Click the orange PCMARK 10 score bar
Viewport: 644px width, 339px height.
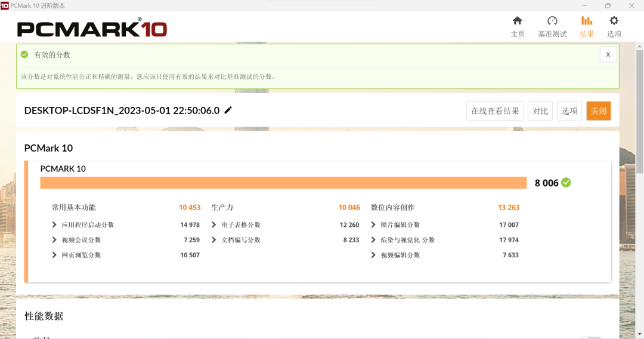(283, 183)
